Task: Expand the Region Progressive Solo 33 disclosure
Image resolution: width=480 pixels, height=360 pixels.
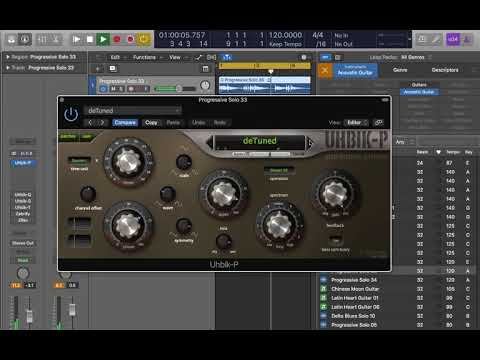Action: pyautogui.click(x=8, y=57)
